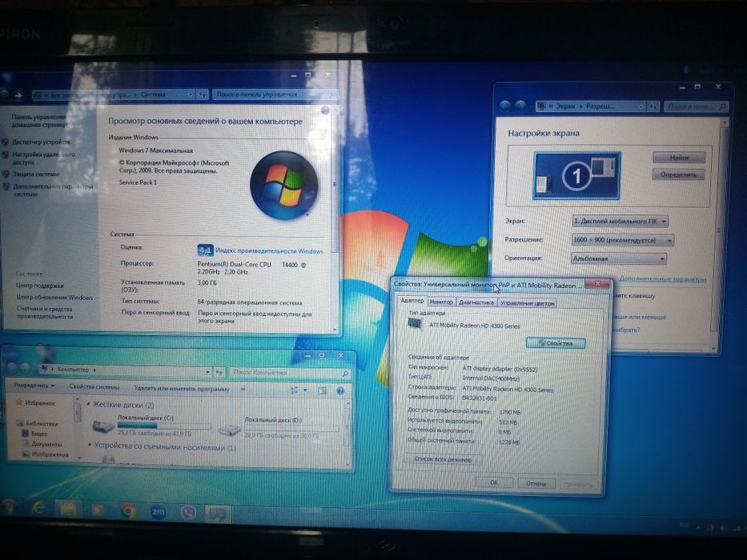Click the back arrow in Screen Resolution window
Viewport: 747px width, 560px height.
tap(505, 106)
